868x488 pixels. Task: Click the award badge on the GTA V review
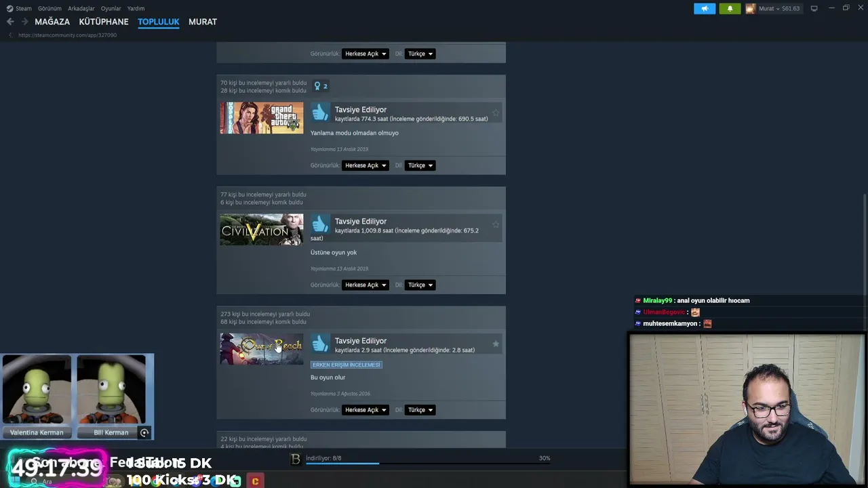[x=321, y=86]
